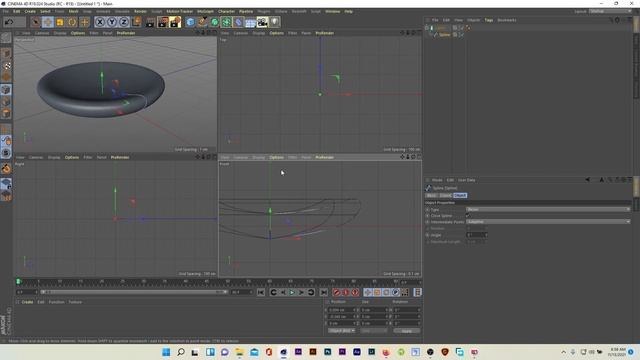This screenshot has width=640, height=360.
Task: Open Mode menu in Attributes Manager
Action: (437, 180)
